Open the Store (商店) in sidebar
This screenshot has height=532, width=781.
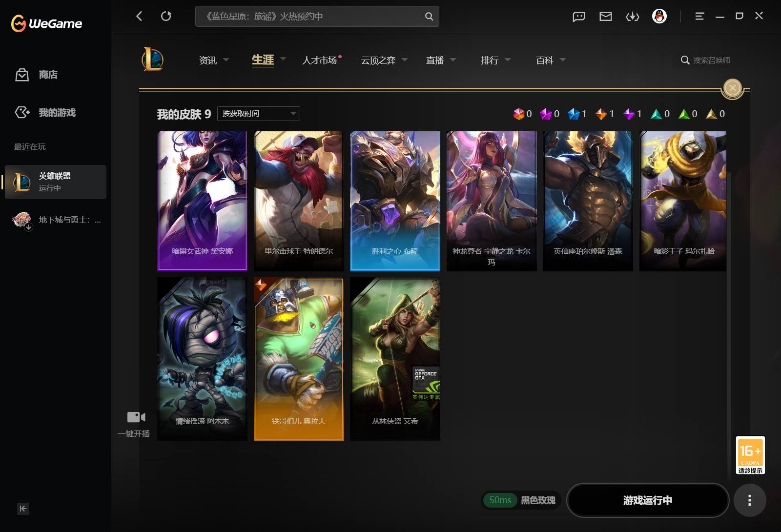[37, 75]
